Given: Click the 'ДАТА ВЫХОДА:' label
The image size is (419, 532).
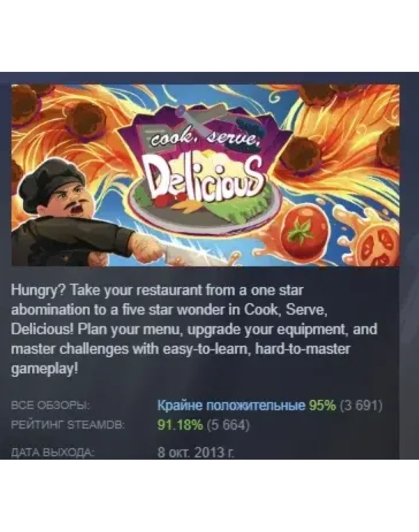Looking at the screenshot, I should tap(52, 452).
